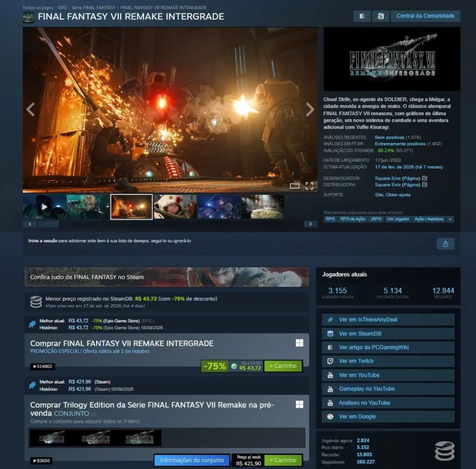
Task: Click SteamDB icon next to distributor
Action: pyautogui.click(x=425, y=185)
